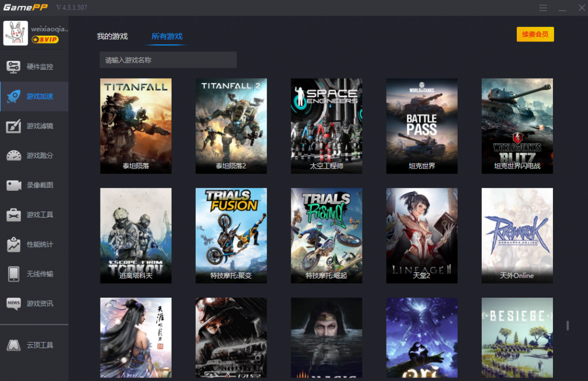Select the Ori game cover

(x=422, y=337)
